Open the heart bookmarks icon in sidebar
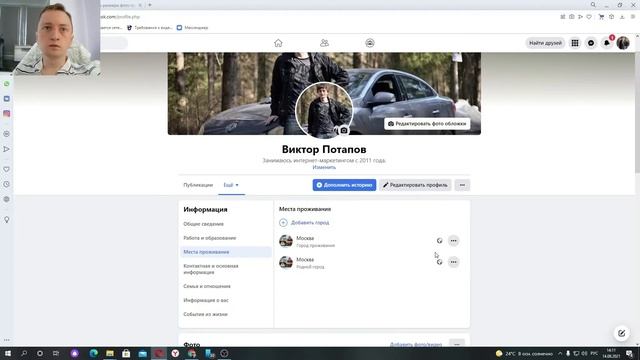 click(7, 169)
